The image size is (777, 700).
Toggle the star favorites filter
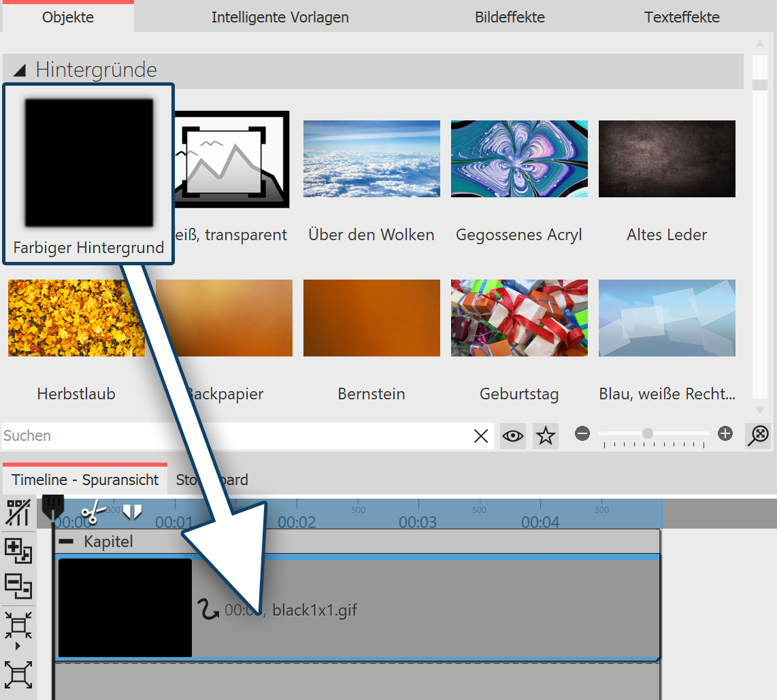click(545, 436)
